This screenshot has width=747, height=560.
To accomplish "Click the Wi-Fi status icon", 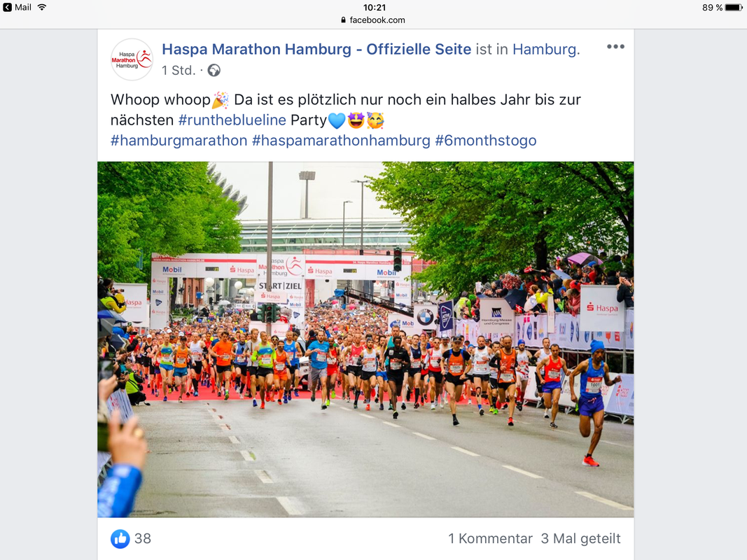I will point(42,7).
